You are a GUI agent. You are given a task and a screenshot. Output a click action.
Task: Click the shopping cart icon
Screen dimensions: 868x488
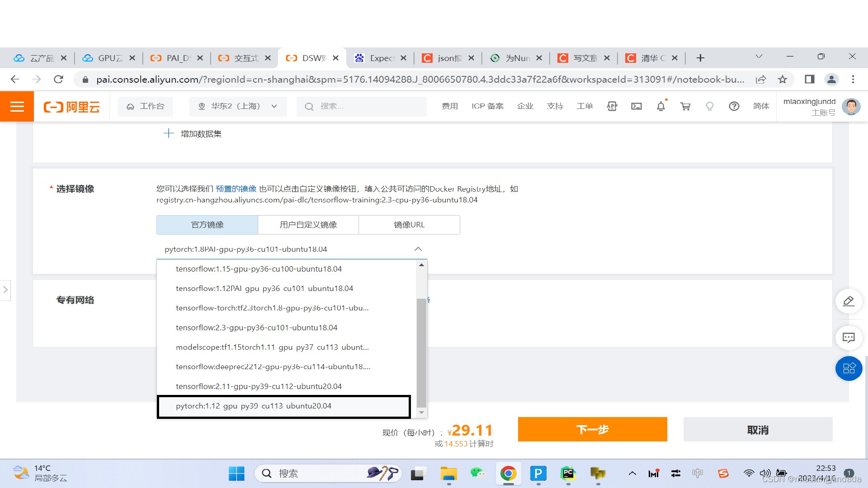click(685, 106)
